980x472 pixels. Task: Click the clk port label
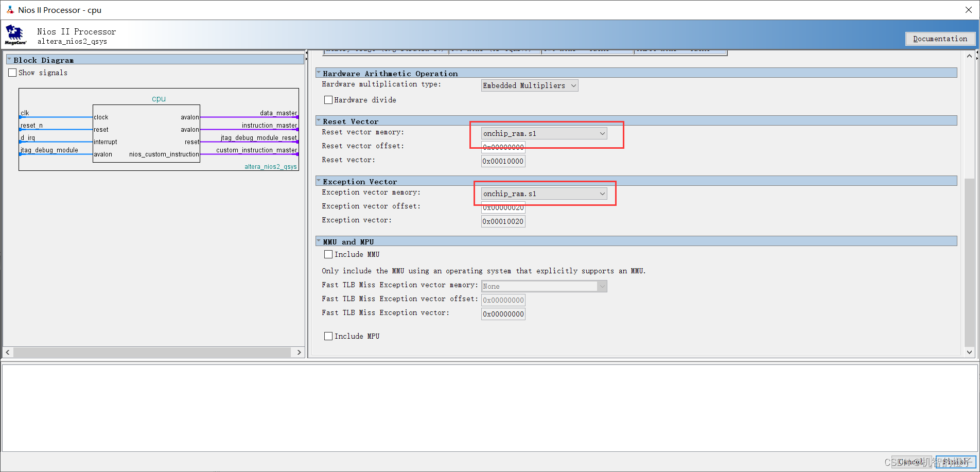(25, 113)
